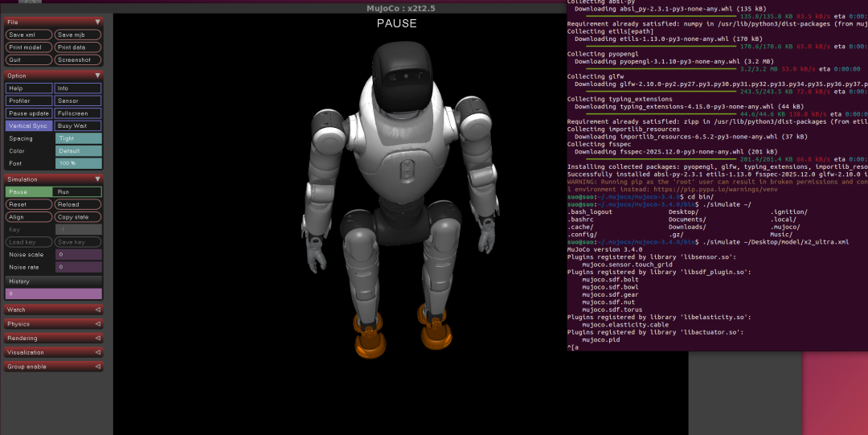Enable the Profiler option
Viewport: 868px width, 435px height.
(x=29, y=101)
